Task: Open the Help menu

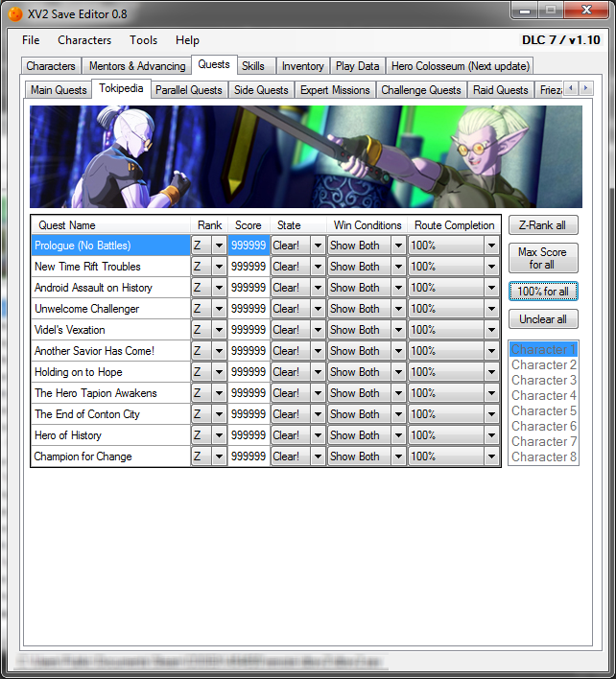Action: [x=187, y=40]
